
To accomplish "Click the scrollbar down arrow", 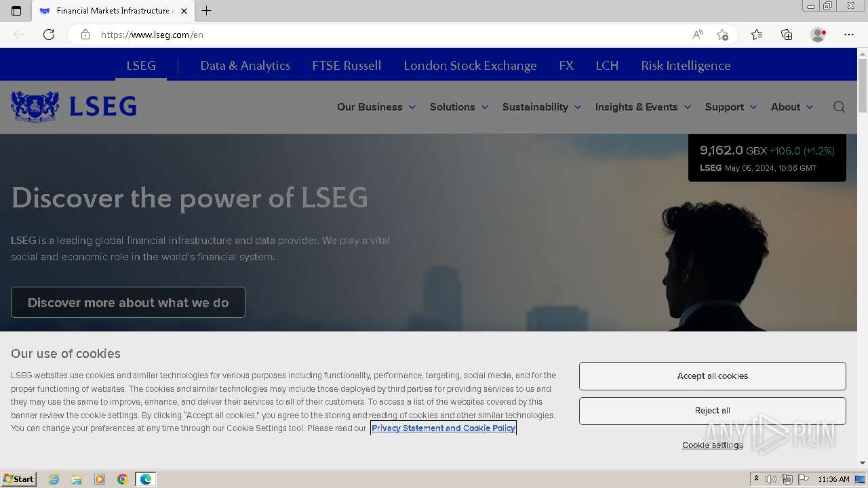I will pyautogui.click(x=863, y=463).
